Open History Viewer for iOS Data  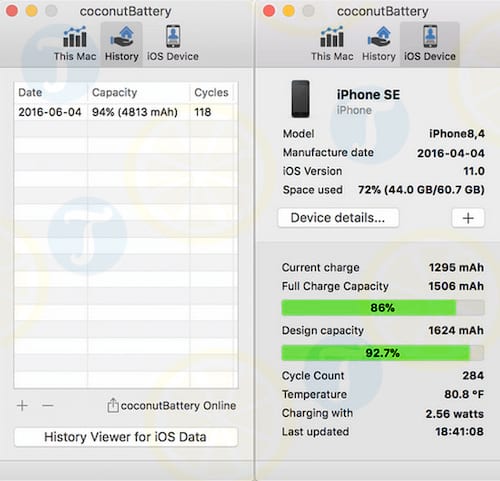[x=126, y=437]
